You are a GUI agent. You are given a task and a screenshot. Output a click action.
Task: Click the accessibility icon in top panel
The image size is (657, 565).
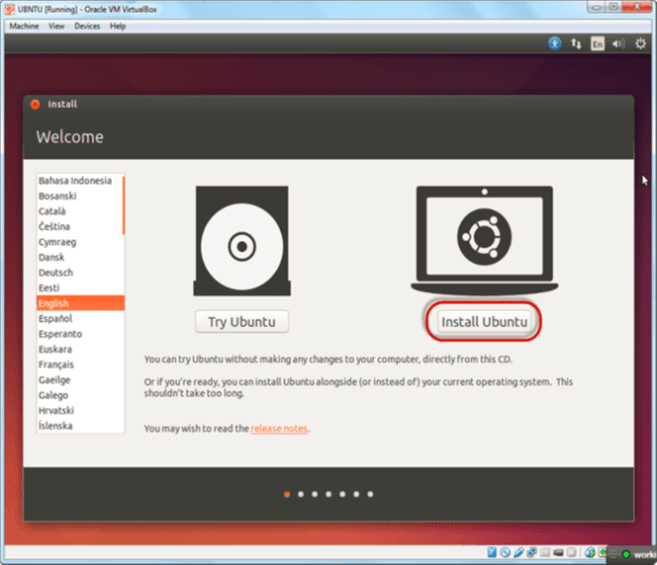(x=555, y=44)
